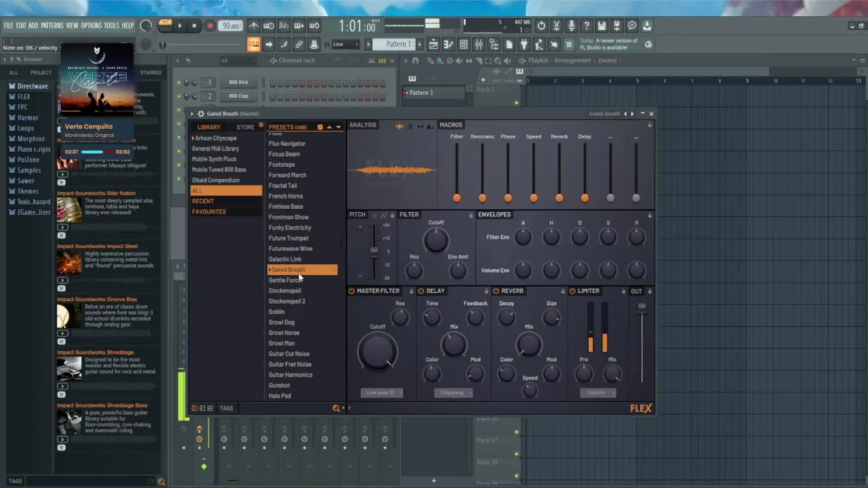Open the channel rack view icon

coord(463,44)
